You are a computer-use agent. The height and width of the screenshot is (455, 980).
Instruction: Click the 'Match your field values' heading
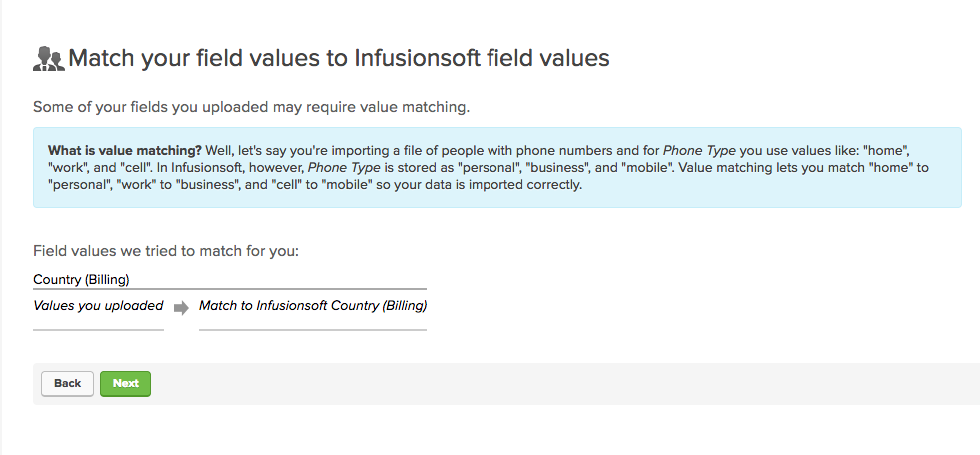[x=339, y=58]
